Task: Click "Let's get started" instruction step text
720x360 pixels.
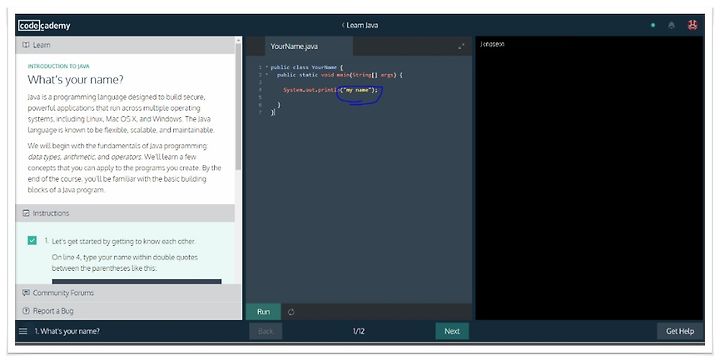Action: click(x=123, y=241)
